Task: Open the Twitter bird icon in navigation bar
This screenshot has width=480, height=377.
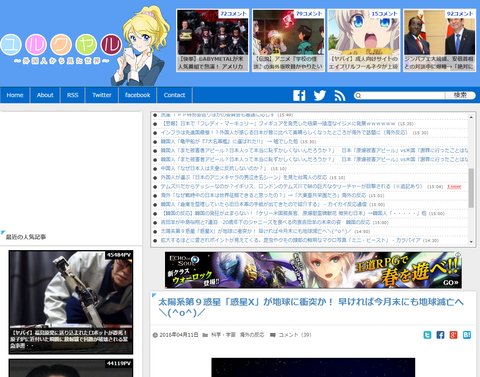Action: pos(320,95)
